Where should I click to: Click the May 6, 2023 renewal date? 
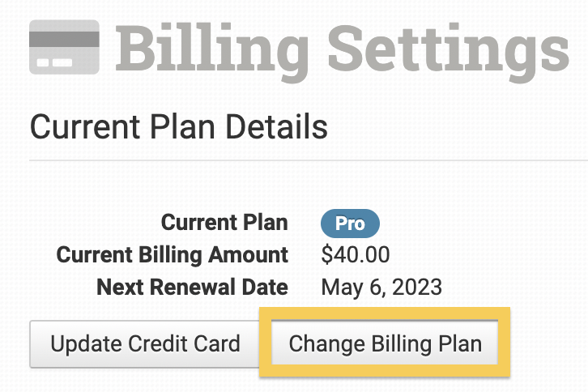(381, 287)
